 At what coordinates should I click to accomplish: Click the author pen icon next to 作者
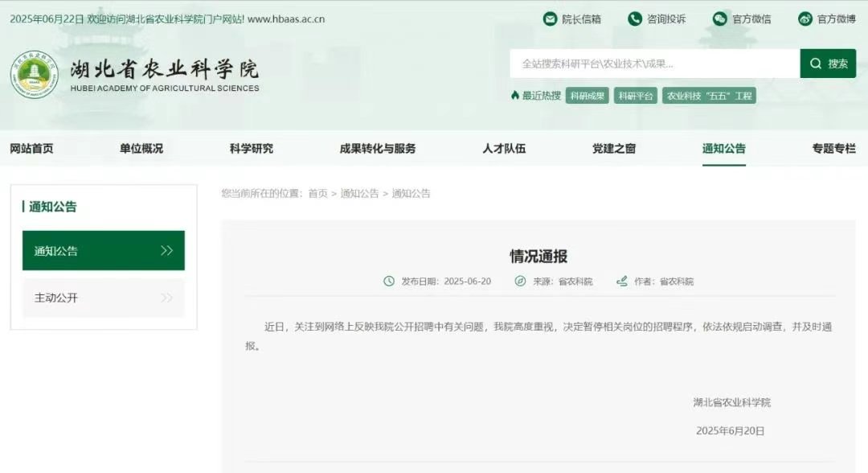click(621, 282)
